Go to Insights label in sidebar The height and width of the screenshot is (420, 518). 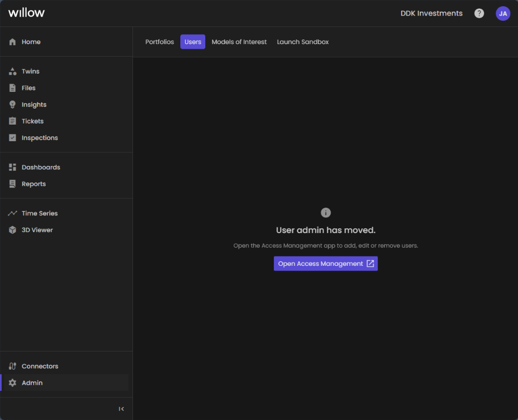tap(34, 105)
